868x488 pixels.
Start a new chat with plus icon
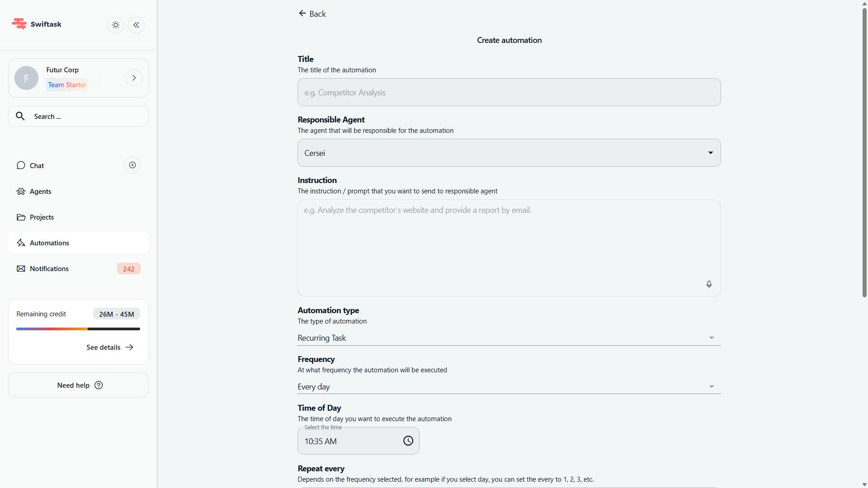point(132,165)
